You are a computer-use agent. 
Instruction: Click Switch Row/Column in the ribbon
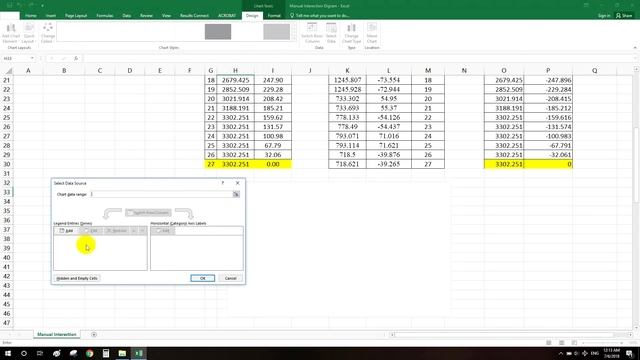click(312, 33)
